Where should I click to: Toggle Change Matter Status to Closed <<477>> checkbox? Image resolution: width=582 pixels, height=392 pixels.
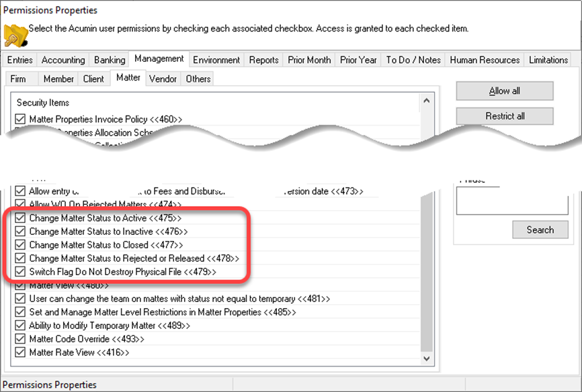point(20,245)
